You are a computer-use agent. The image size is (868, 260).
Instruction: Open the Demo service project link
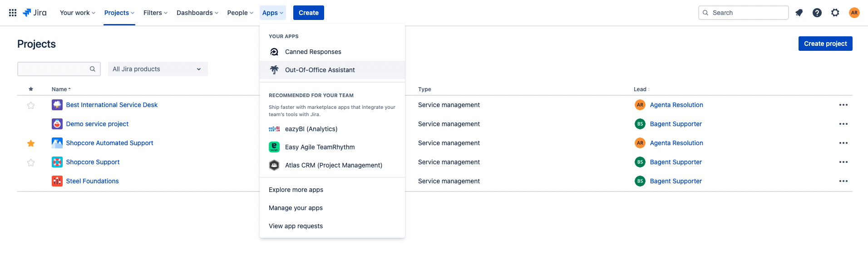click(x=97, y=124)
